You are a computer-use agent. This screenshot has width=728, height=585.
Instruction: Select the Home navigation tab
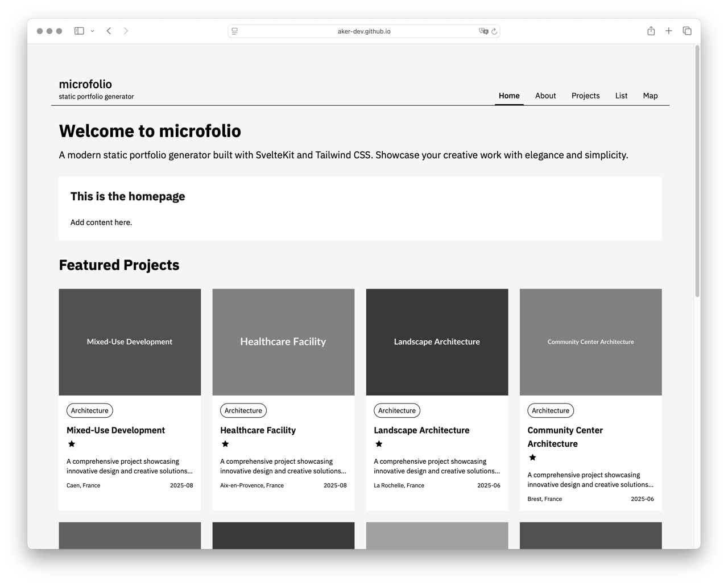pyautogui.click(x=509, y=96)
